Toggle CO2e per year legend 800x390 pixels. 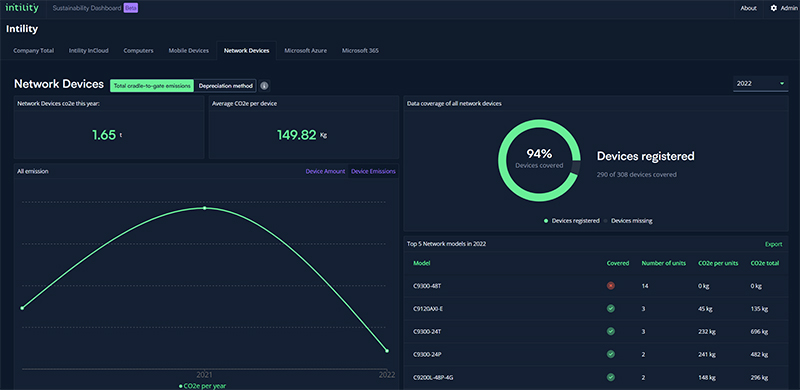pyautogui.click(x=203, y=386)
